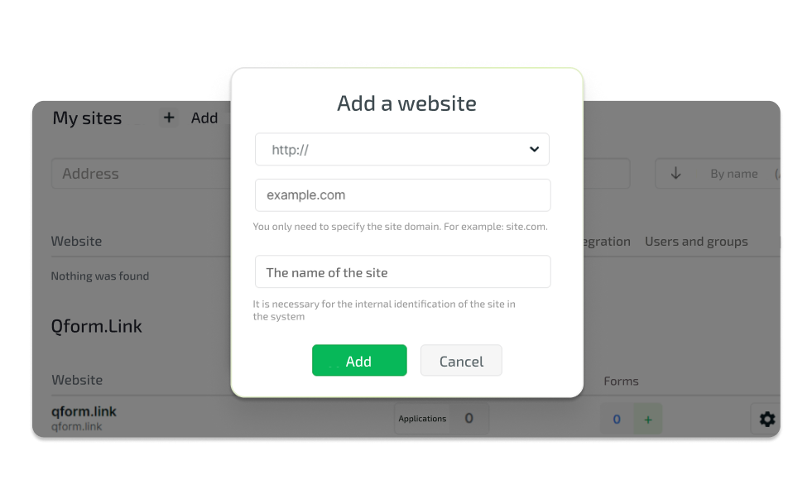Click the sort direction arrow icon
The image size is (812, 504).
(x=675, y=174)
